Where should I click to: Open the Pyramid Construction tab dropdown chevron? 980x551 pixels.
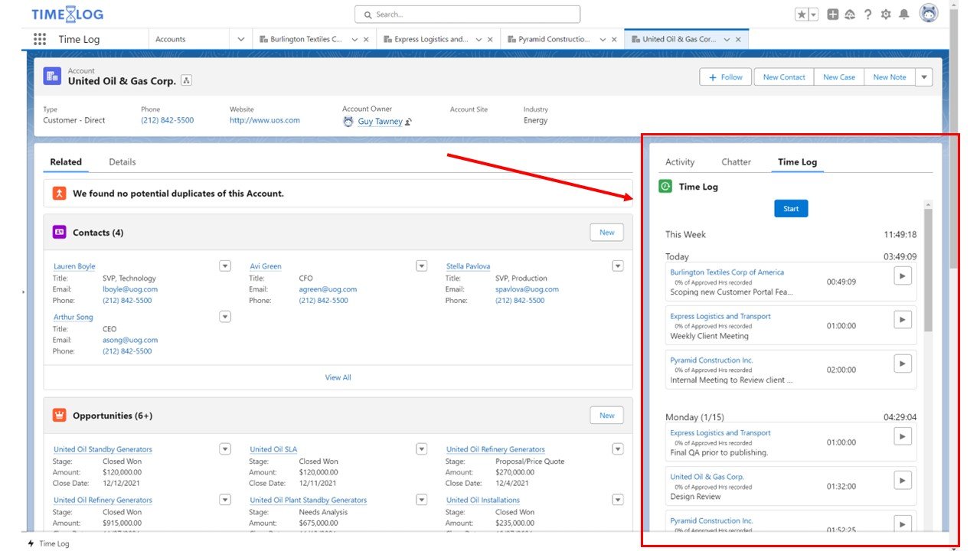[603, 39]
